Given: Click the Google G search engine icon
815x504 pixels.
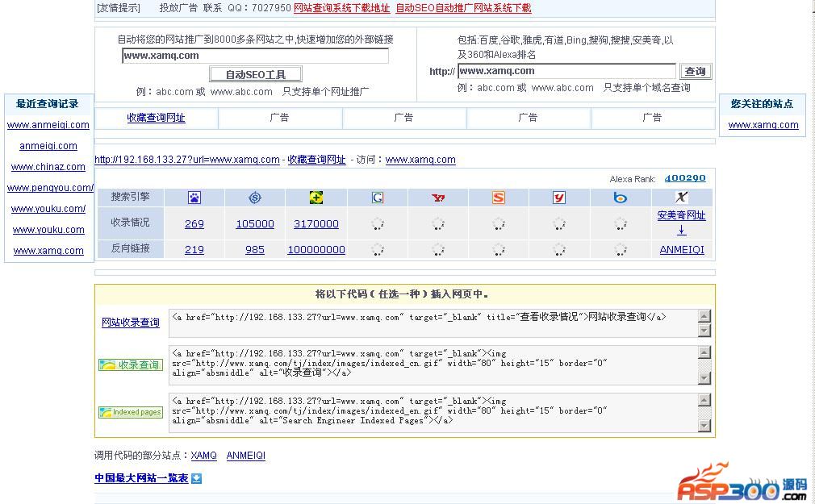Looking at the screenshot, I should [378, 198].
